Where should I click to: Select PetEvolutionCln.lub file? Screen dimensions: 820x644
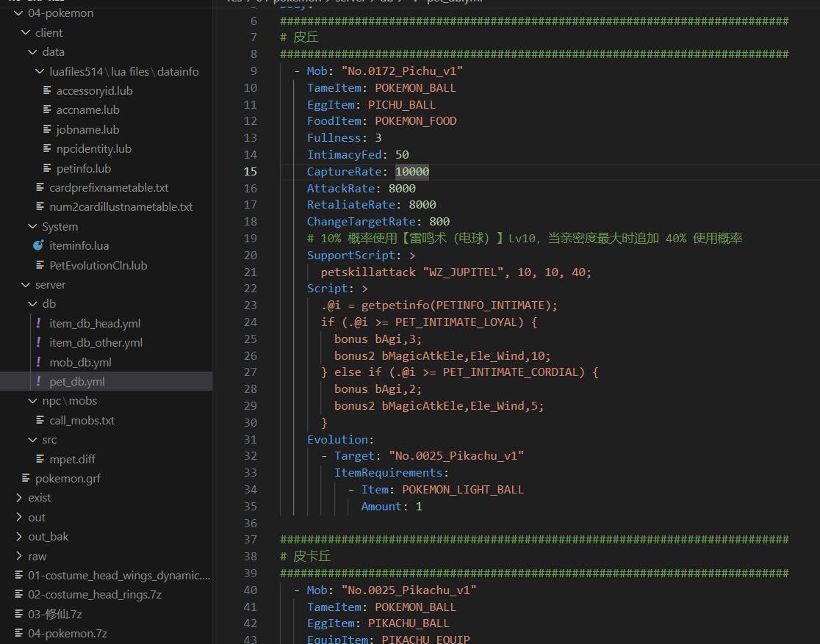click(98, 265)
